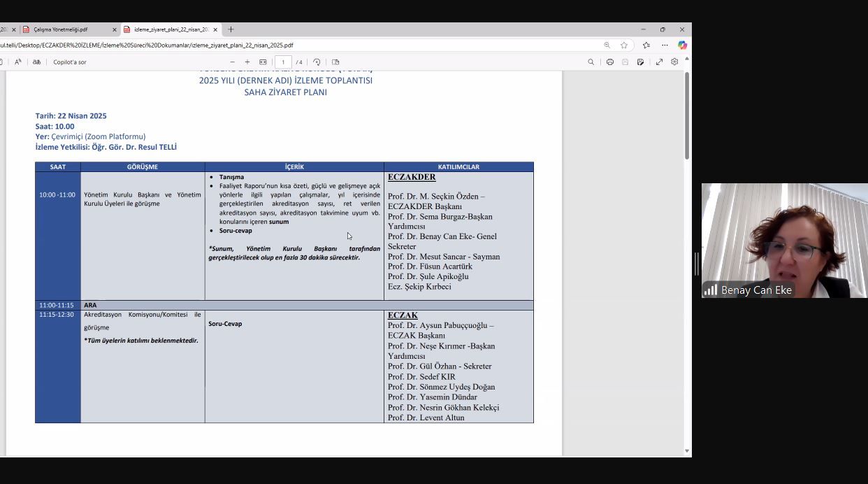Click the Copilot'a sor button
The height and width of the screenshot is (484, 868).
pos(70,62)
